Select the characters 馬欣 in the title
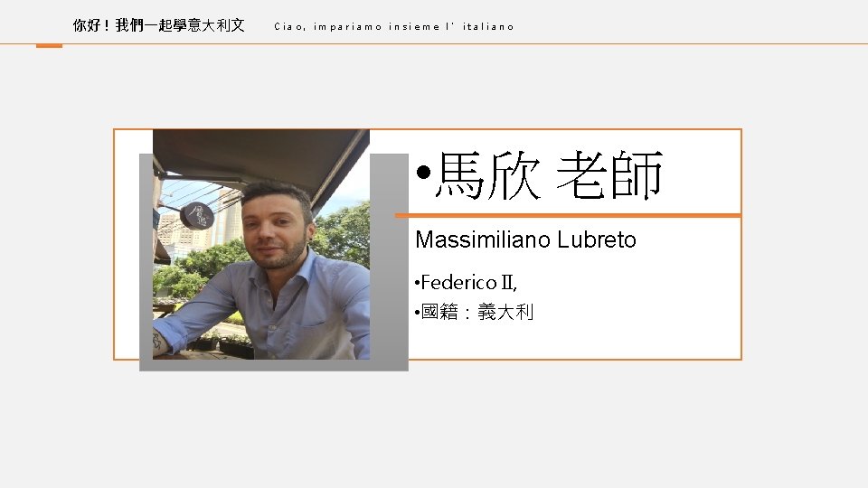Viewport: 868px width, 488px height. pyautogui.click(x=487, y=174)
